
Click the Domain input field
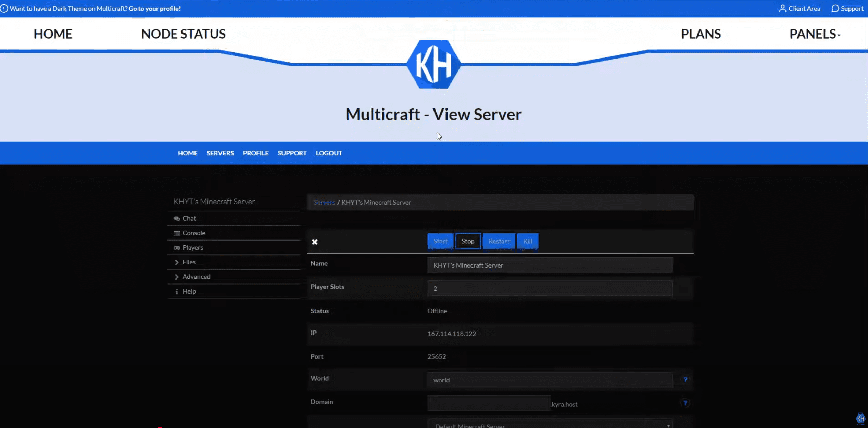click(x=489, y=403)
